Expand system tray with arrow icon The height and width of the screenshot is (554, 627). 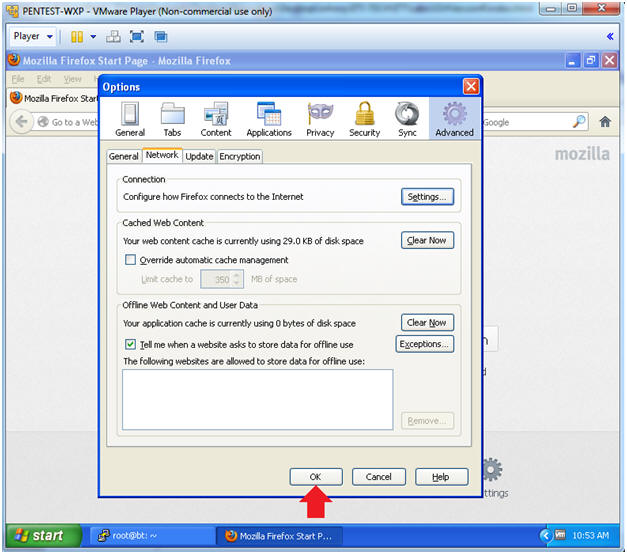(545, 535)
